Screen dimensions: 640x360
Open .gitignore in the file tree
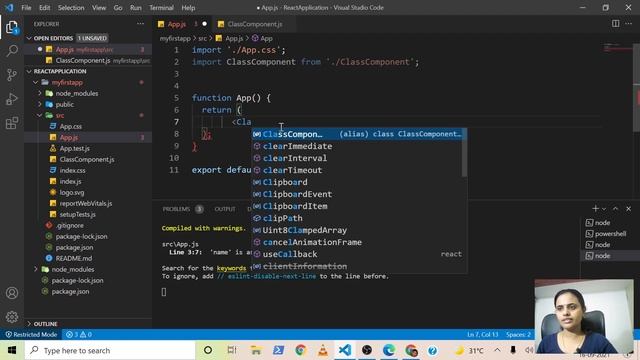(69, 226)
